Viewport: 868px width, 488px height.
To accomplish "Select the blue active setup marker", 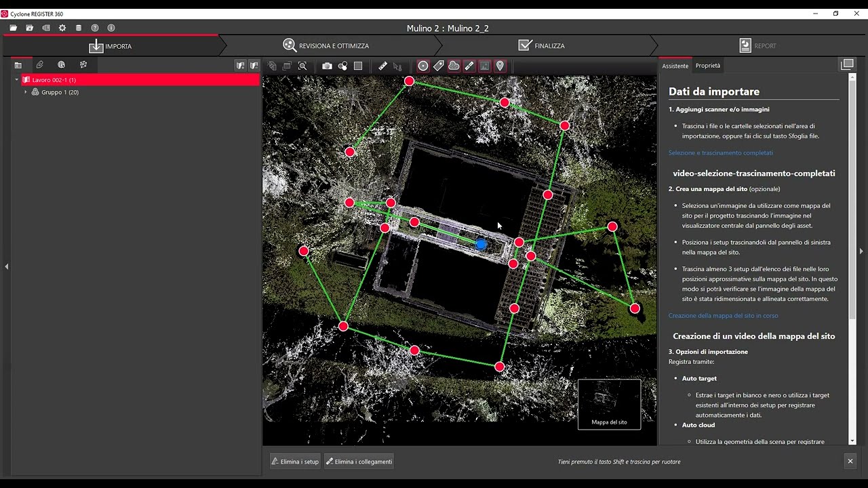I will (x=481, y=244).
